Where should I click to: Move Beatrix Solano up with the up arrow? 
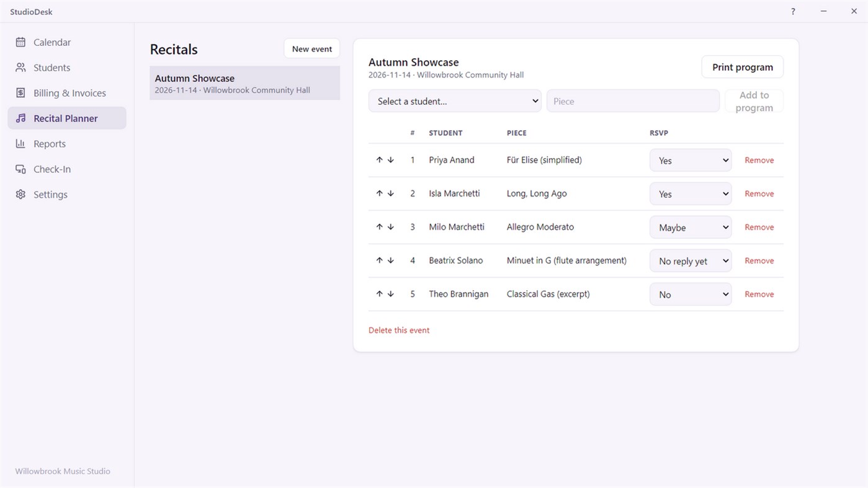coord(379,260)
